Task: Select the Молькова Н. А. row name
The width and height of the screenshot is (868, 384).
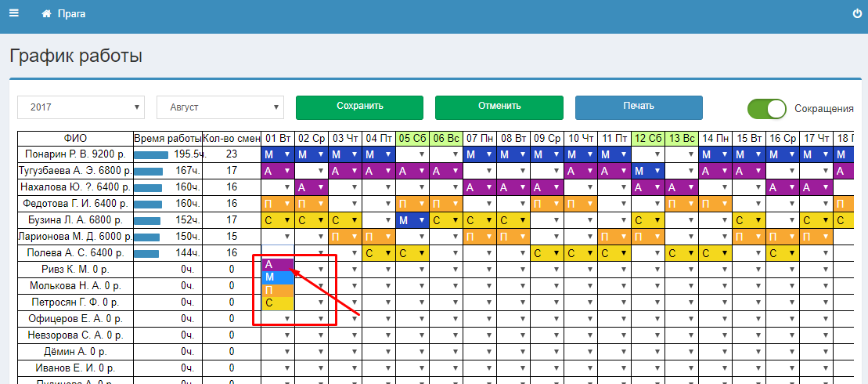Action: (75, 287)
